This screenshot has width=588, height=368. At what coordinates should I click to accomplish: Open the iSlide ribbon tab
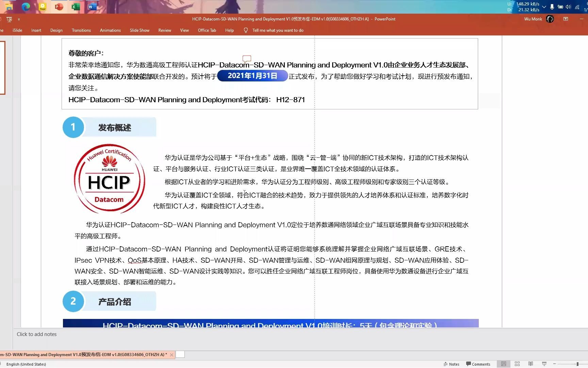point(17,30)
